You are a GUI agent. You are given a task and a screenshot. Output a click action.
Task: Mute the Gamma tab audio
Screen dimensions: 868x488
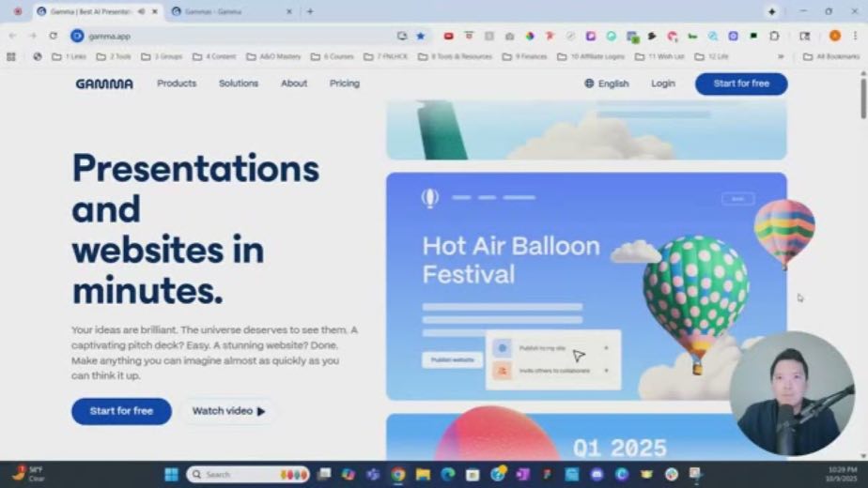click(x=141, y=11)
